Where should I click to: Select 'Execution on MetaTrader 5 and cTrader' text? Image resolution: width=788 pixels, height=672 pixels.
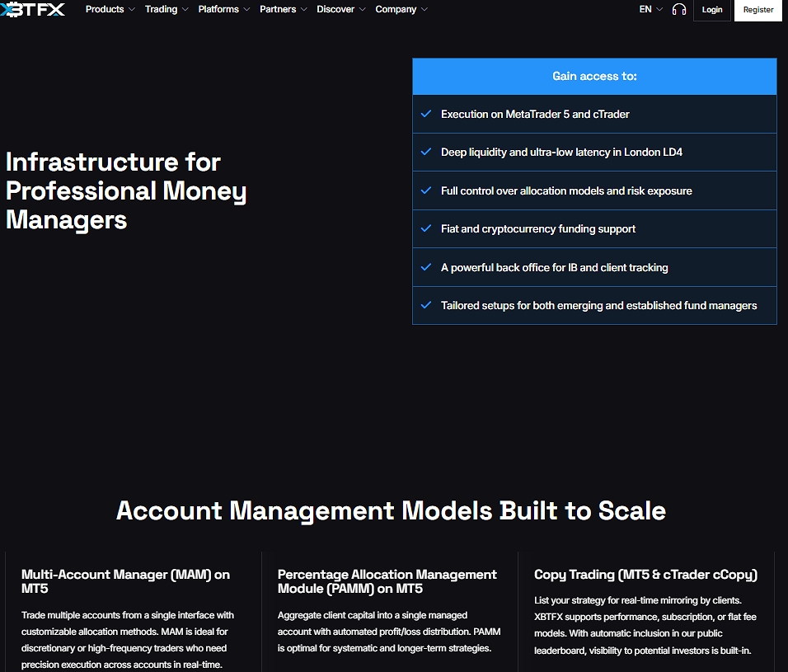coord(535,114)
